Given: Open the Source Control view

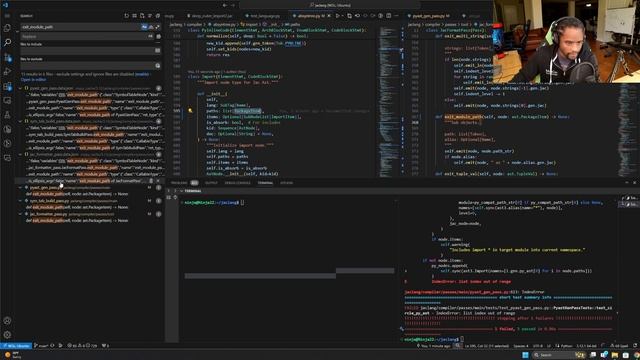Looking at the screenshot, I should click(x=7, y=57).
